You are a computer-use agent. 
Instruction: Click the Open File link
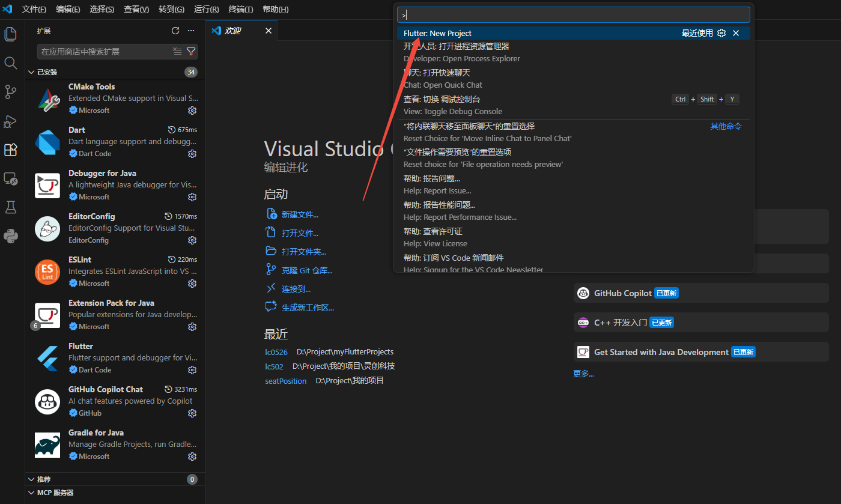coord(293,233)
